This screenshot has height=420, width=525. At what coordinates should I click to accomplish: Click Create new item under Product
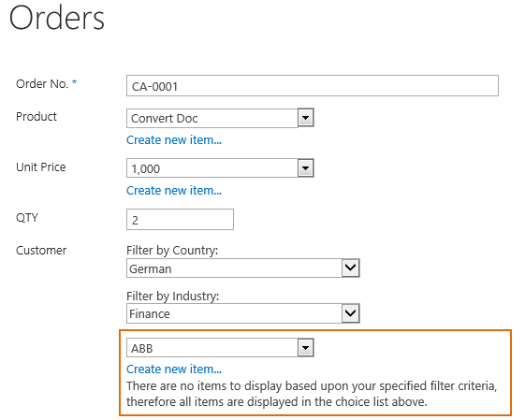174,140
